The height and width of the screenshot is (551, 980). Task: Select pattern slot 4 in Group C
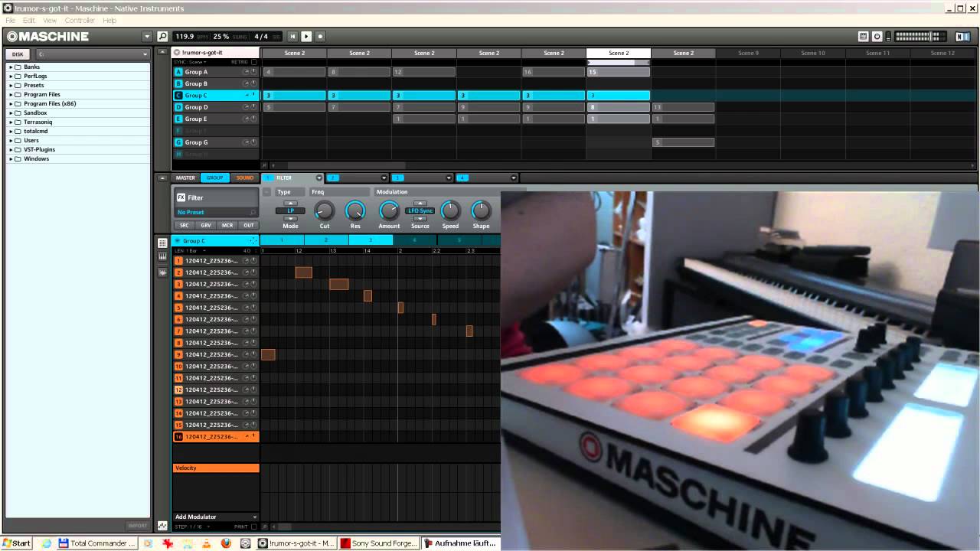(415, 240)
